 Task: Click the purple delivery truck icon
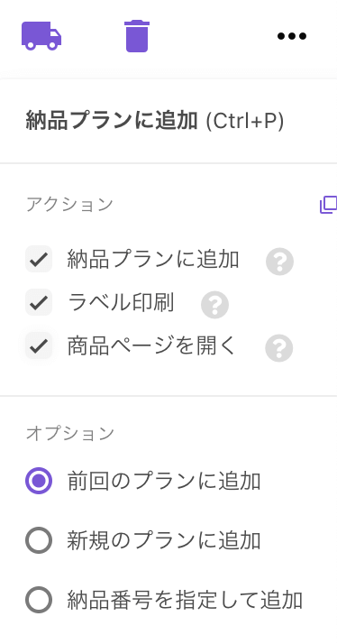(x=41, y=36)
